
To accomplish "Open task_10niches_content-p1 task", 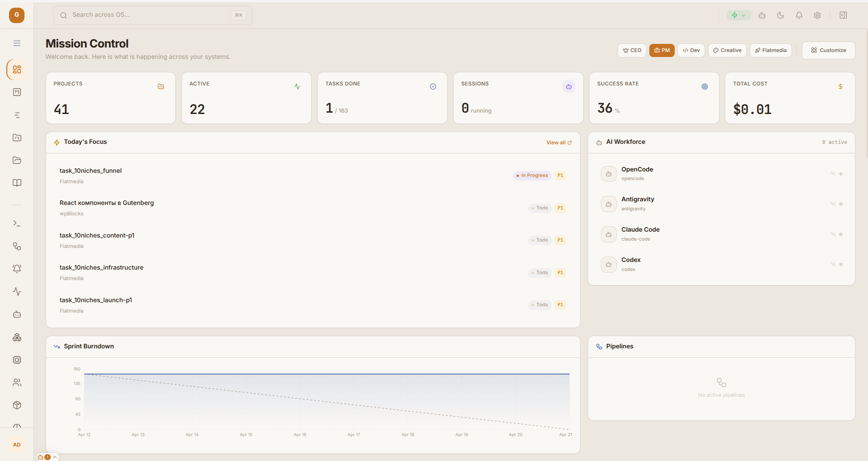I will tap(313, 240).
